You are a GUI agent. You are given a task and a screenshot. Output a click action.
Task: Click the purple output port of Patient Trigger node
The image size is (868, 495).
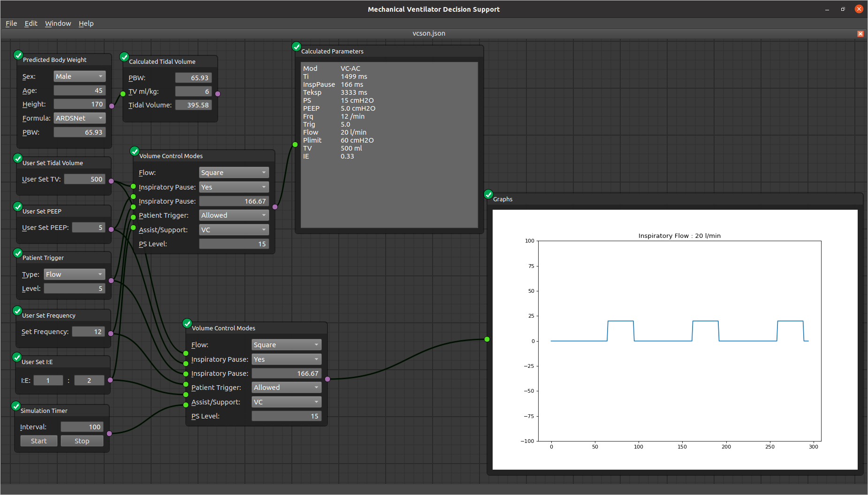point(111,281)
